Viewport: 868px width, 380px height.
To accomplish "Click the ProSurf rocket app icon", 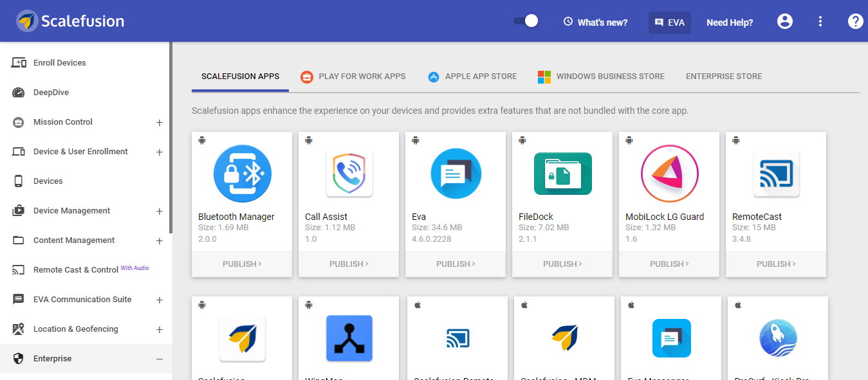I will (x=778, y=338).
